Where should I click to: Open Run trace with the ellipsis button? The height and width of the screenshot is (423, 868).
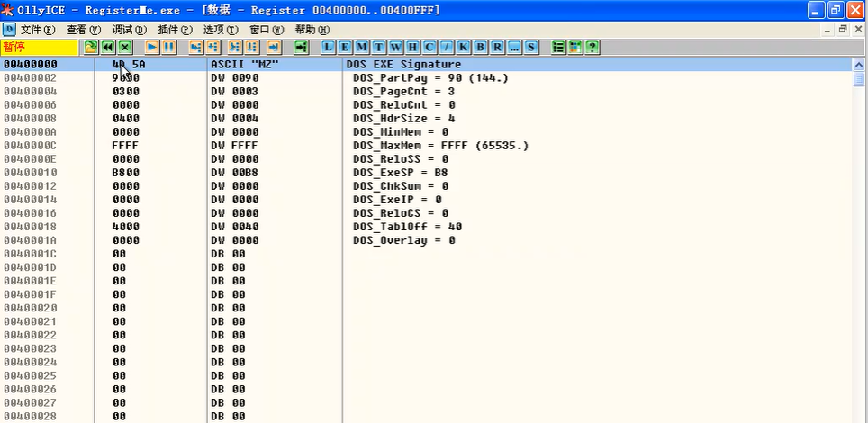click(x=514, y=48)
